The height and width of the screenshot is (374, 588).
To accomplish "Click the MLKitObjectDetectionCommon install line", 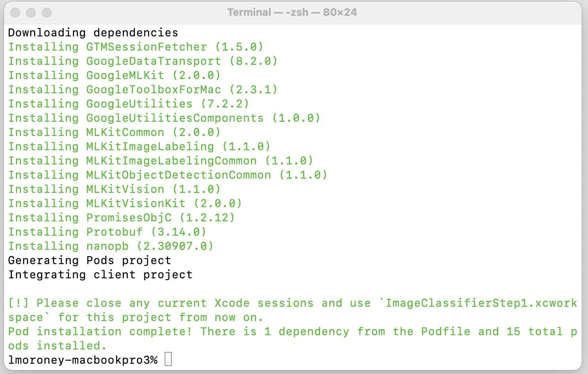I will pyautogui.click(x=168, y=175).
